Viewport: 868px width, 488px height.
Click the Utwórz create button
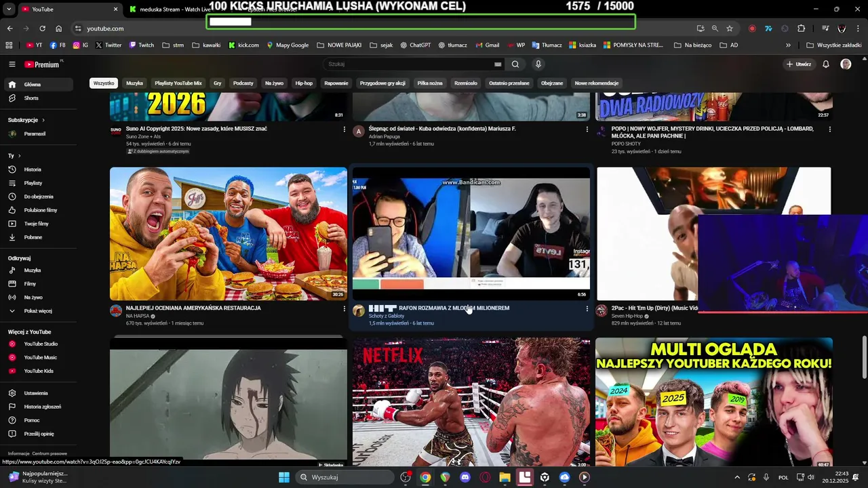point(799,64)
